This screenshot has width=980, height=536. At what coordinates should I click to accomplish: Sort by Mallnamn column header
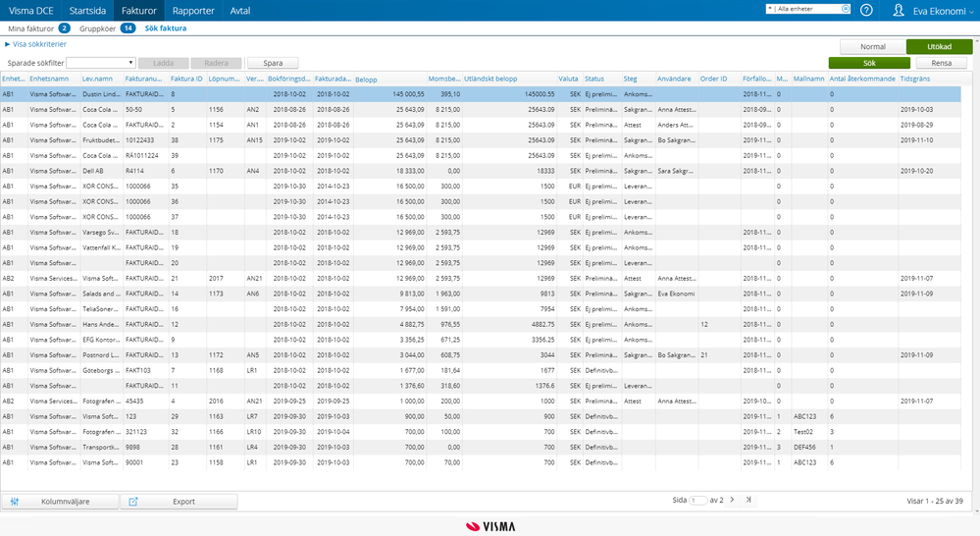808,79
